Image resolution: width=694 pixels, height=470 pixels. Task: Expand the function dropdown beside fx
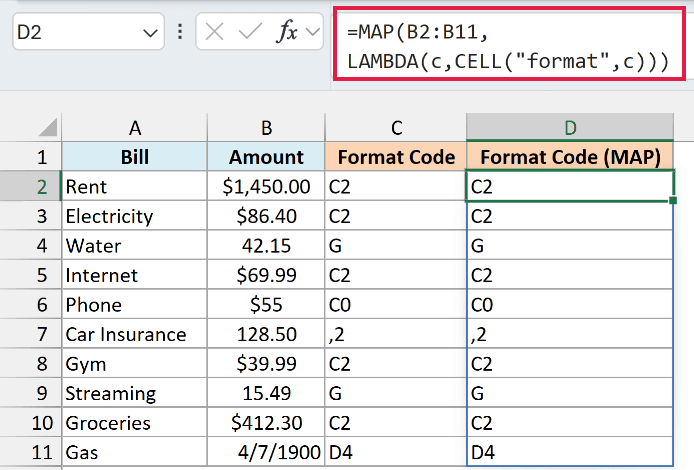pos(313,32)
